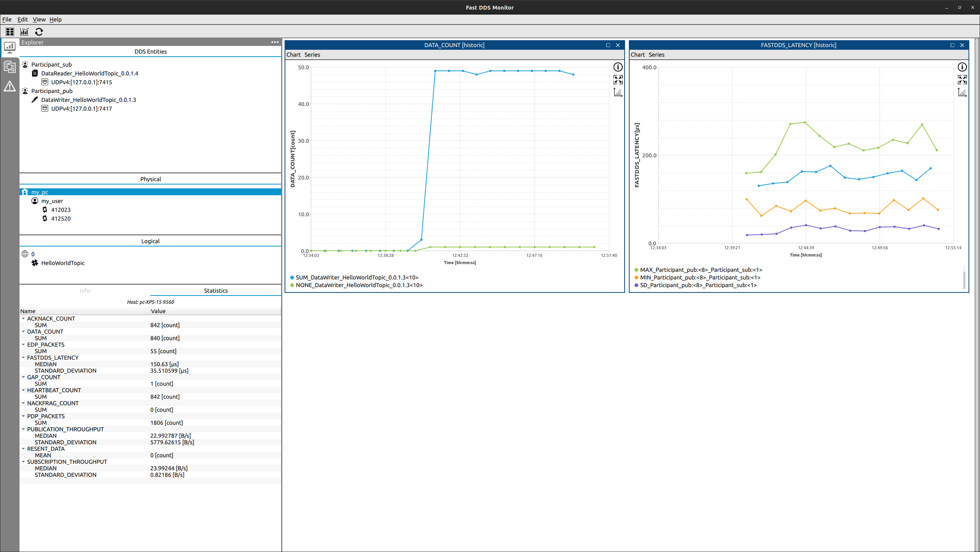This screenshot has height=552, width=980.
Task: Open the Edit menu
Action: coord(23,20)
